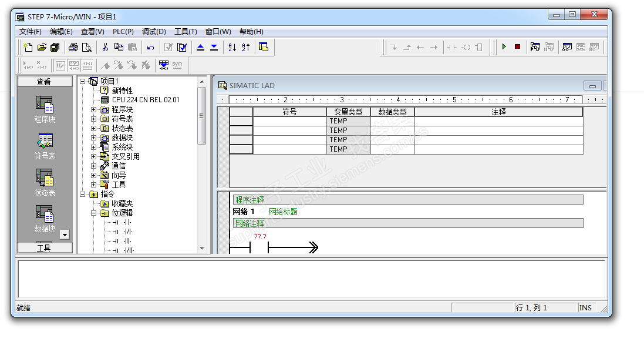The image size is (644, 355).
Task: Toggle the POU comments toolbar icon
Action: coord(60,65)
